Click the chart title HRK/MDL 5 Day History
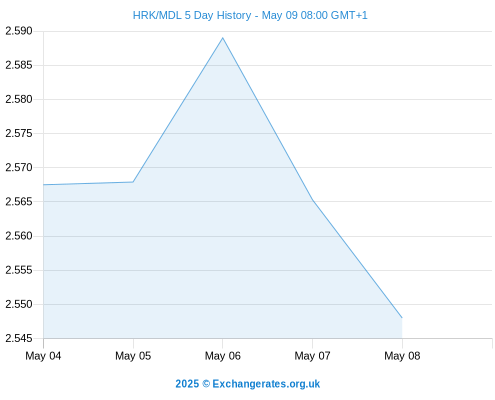This screenshot has width=495, height=400. [x=250, y=15]
